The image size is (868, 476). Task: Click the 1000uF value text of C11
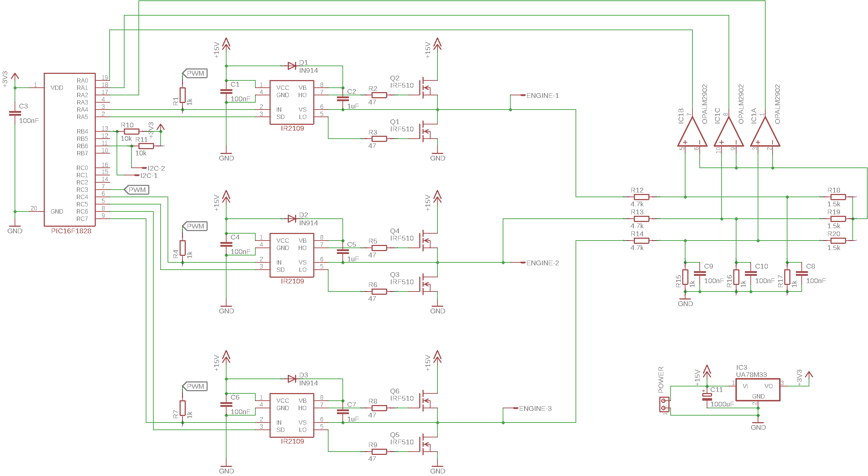722,404
